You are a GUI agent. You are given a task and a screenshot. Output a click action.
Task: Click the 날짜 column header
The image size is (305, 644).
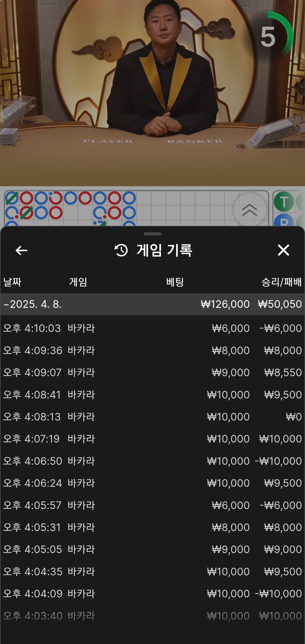pos(12,282)
